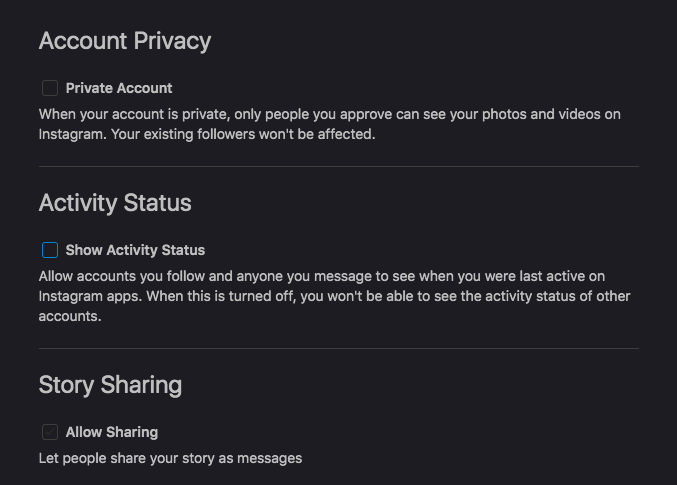Viewport: 677px width, 485px height.
Task: Select the Story Sharing section heading
Action: 110,385
